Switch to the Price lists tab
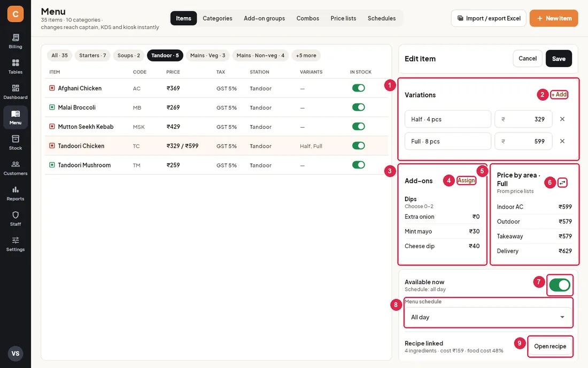The height and width of the screenshot is (368, 588). tap(344, 18)
